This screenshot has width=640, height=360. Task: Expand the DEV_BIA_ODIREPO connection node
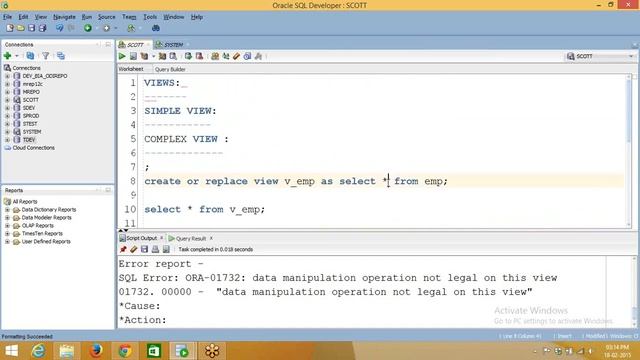(x=7, y=76)
